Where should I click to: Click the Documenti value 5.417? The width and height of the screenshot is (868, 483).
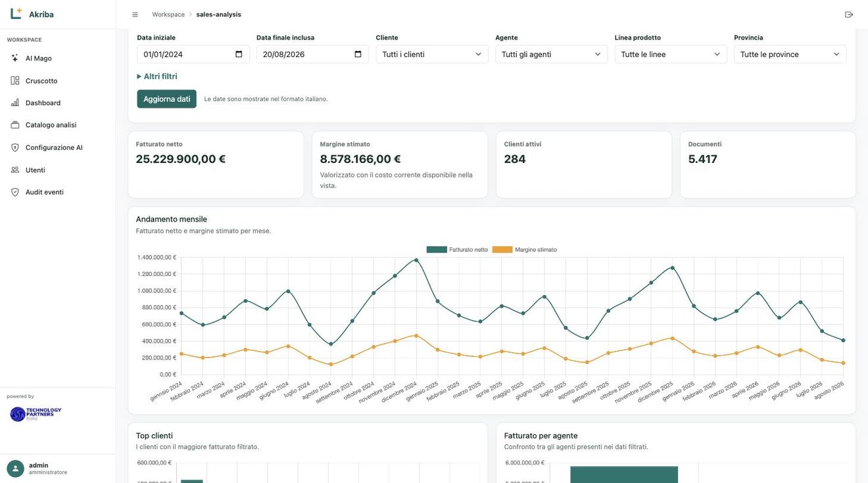(703, 159)
